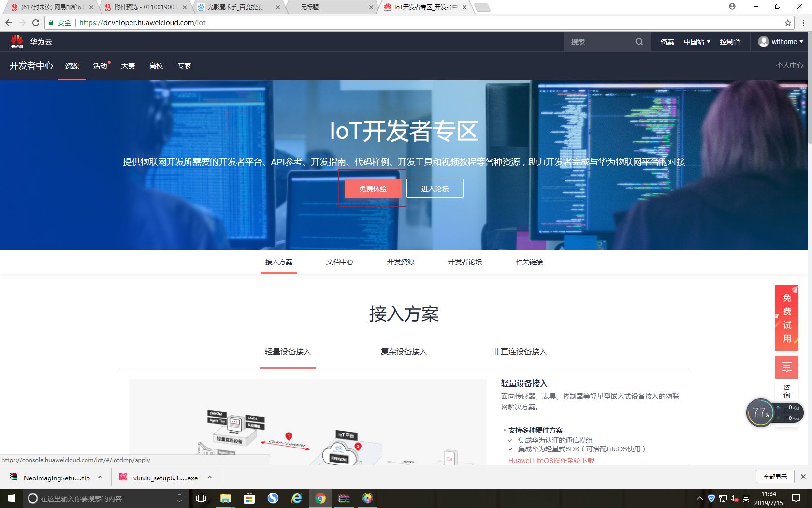Open File Explorer from taskbar

coord(226,498)
